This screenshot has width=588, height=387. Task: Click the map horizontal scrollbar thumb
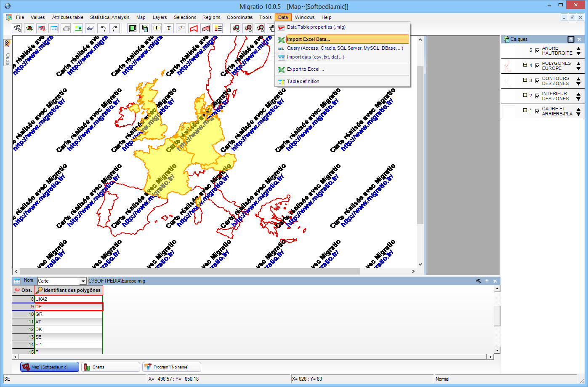pyautogui.click(x=189, y=271)
